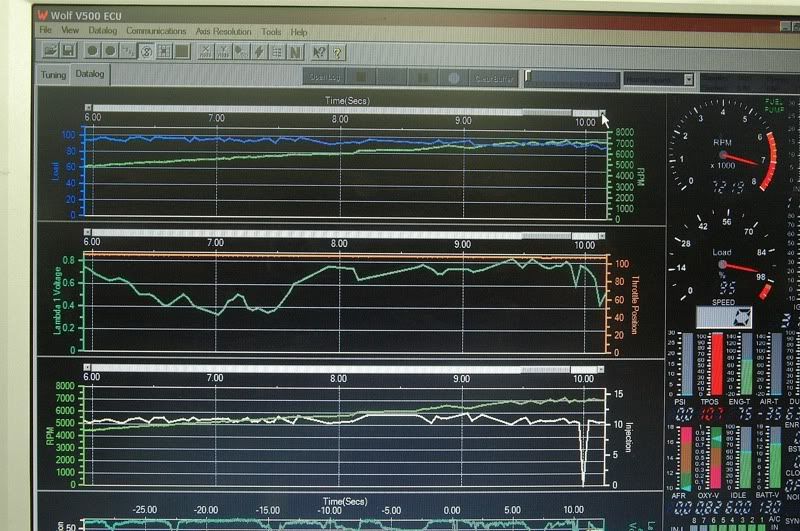Open the playback speed dropdown arrow
800x531 pixels.
pyautogui.click(x=688, y=79)
